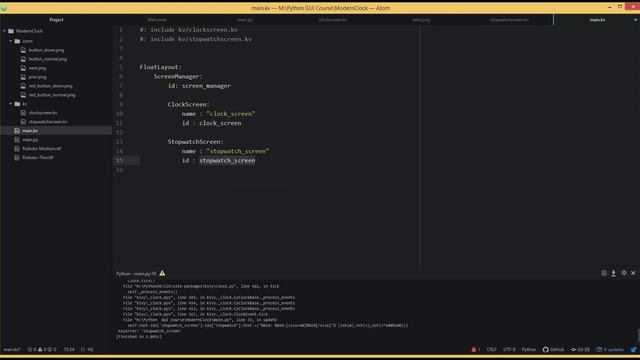Viewport: 640px width, 360px height.
Task: Click the KeyError: 'stopwatch_screen' output line
Action: coord(149,331)
